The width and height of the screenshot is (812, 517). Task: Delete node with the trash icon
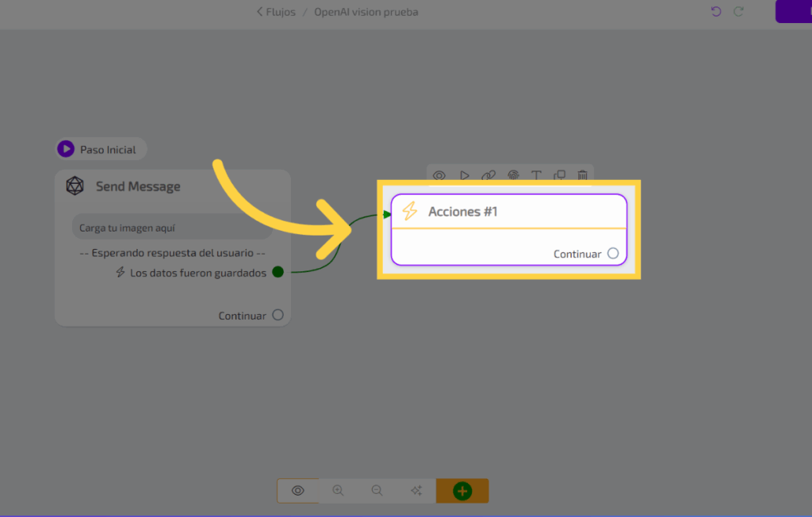[x=583, y=175]
